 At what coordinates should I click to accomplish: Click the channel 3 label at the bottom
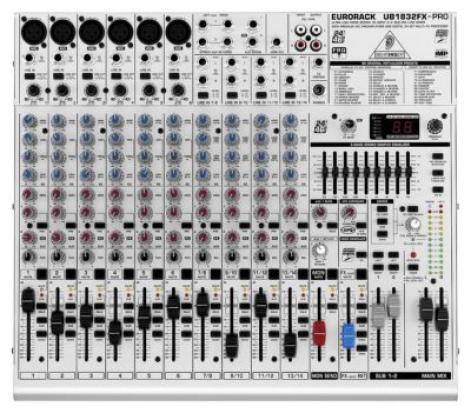91,376
